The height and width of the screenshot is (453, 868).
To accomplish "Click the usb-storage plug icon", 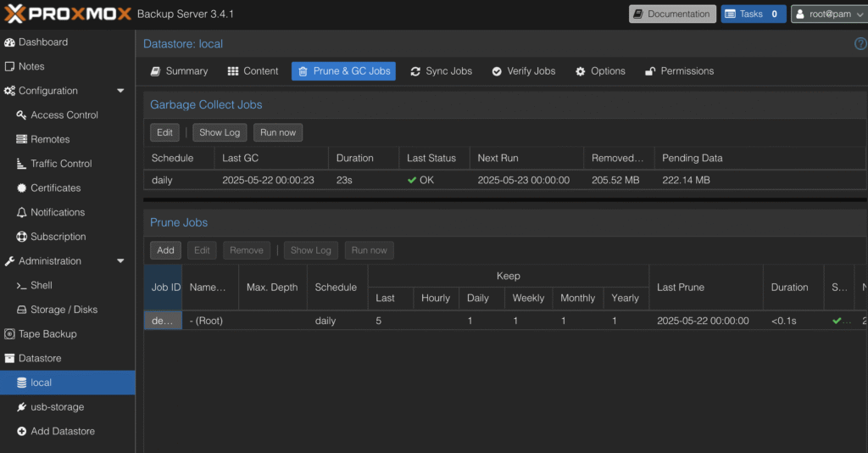I will pyautogui.click(x=21, y=407).
